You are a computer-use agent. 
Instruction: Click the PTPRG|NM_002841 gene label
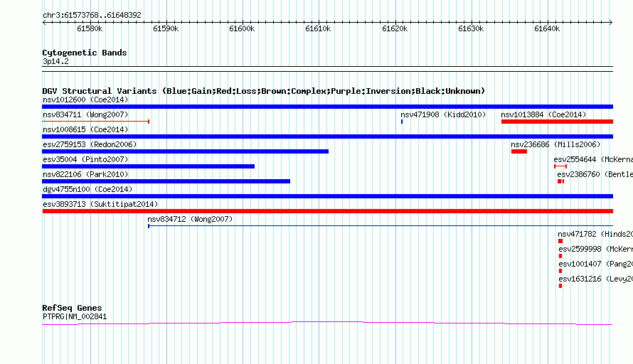[x=75, y=317]
